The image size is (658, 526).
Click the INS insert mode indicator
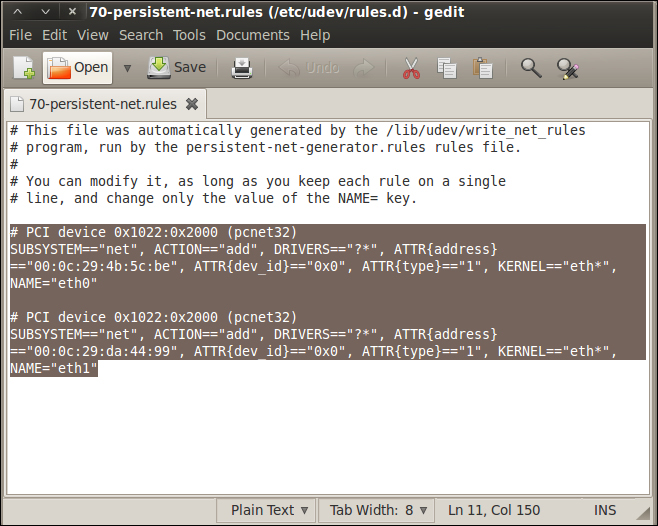pos(605,510)
